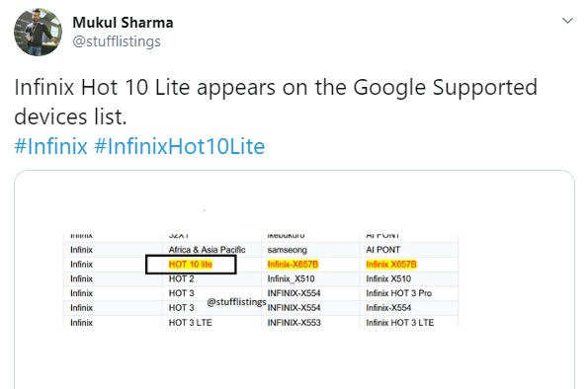Click the Mukul Sharma display name
The width and height of the screenshot is (588, 389).
pyautogui.click(x=123, y=23)
